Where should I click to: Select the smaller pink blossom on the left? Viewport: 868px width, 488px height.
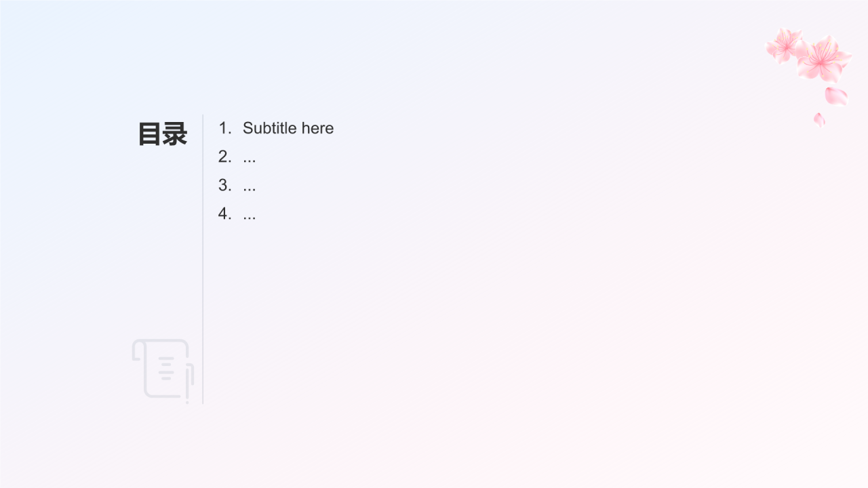[785, 45]
